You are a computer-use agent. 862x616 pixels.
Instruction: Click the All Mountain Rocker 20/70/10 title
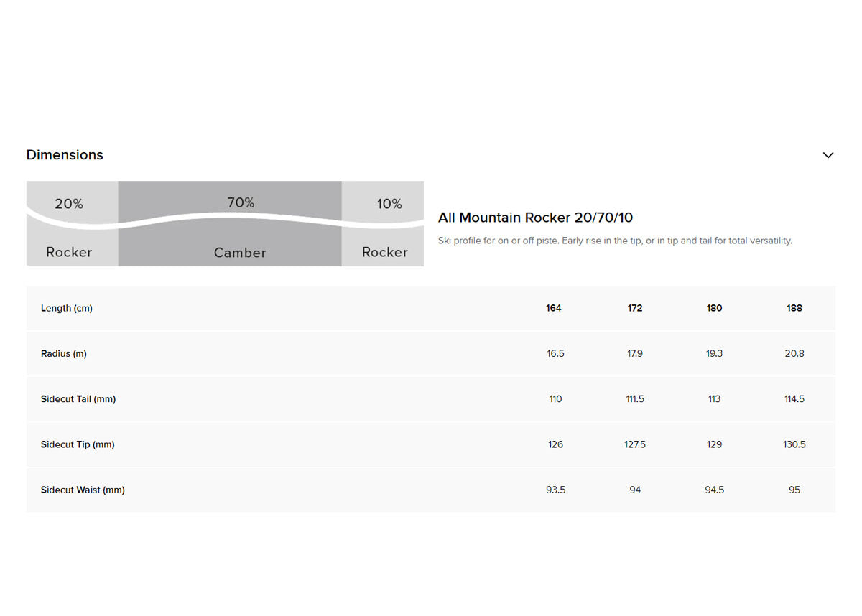(x=535, y=218)
